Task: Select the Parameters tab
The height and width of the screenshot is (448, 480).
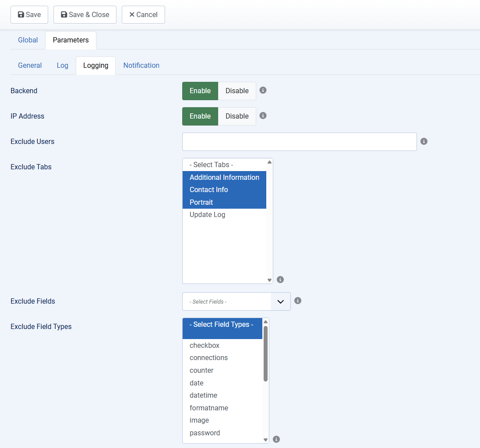Action: [x=71, y=40]
